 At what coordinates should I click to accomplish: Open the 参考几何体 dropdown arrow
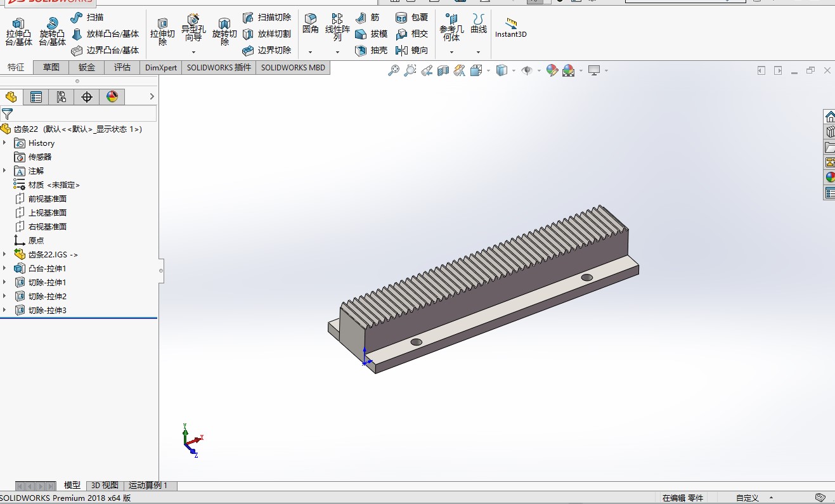pyautogui.click(x=451, y=52)
